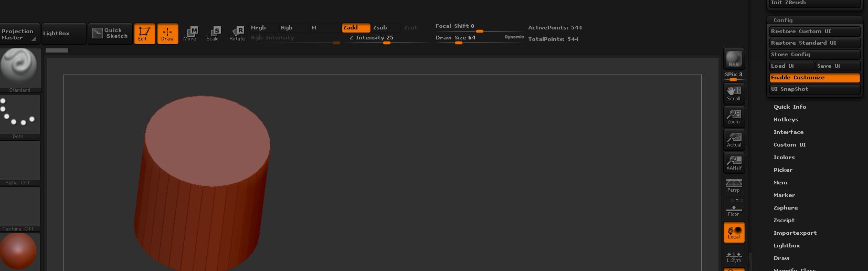Expand the Mem section
This screenshot has height=271, width=868.
pyautogui.click(x=780, y=183)
